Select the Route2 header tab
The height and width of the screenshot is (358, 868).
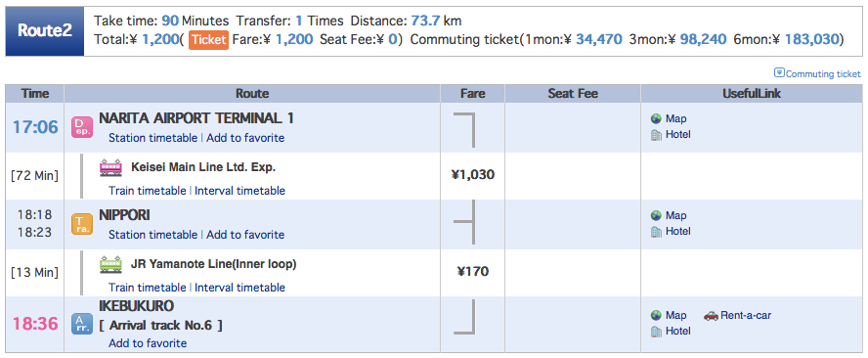pos(45,31)
